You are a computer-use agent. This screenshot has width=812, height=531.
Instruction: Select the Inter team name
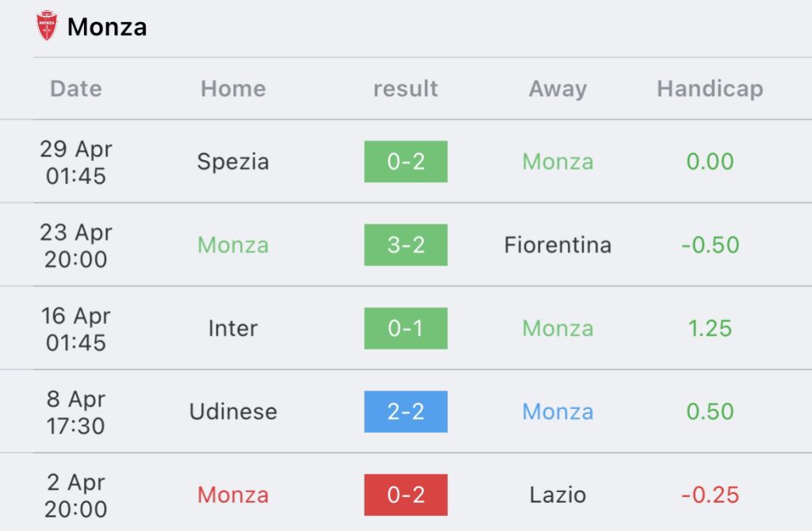(x=233, y=328)
